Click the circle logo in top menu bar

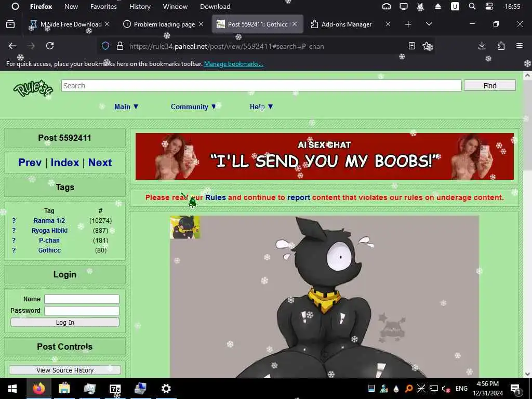(15, 6)
